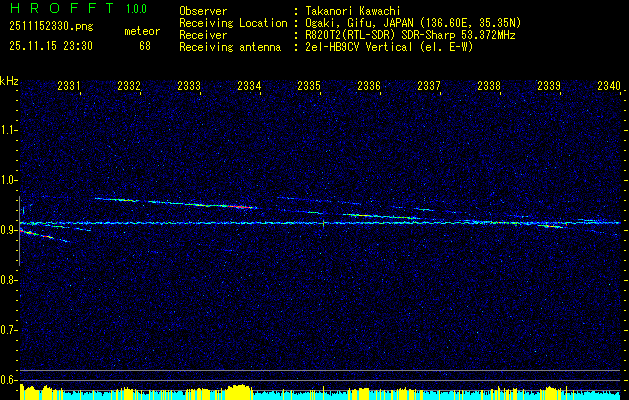
Task: Click the 2336 time marker
Action: tap(369, 85)
